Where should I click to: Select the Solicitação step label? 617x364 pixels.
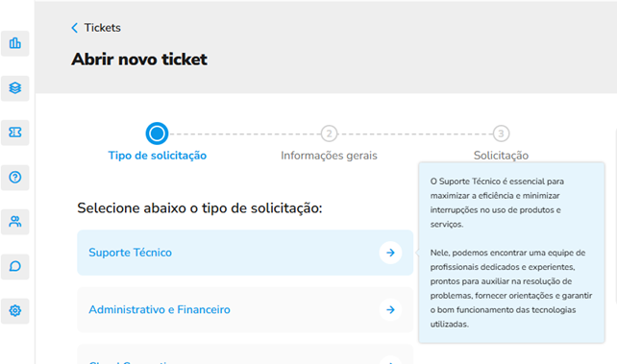[501, 156]
